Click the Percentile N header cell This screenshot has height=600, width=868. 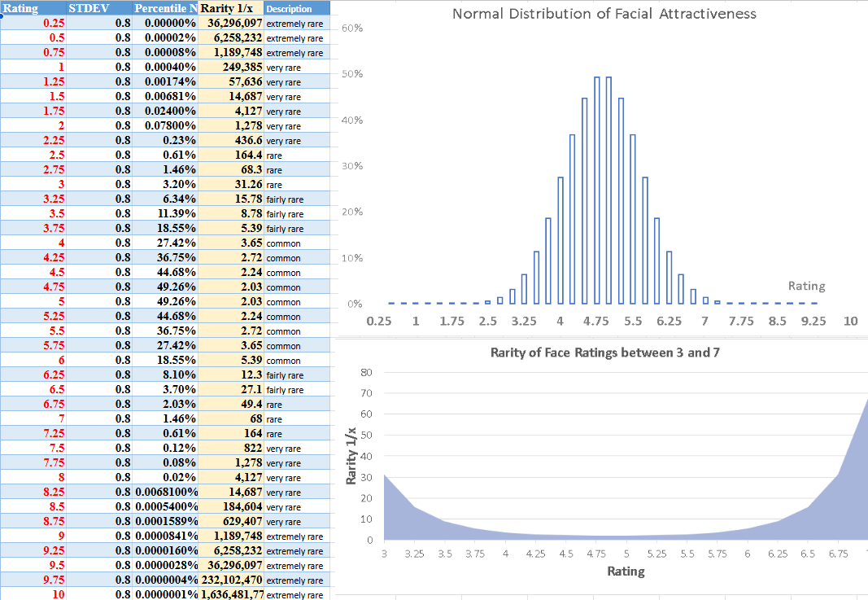point(165,8)
